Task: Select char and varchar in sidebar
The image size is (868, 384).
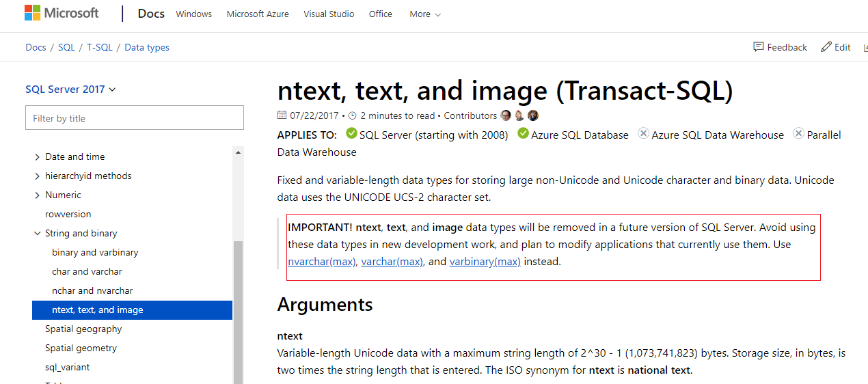Action: coord(87,271)
